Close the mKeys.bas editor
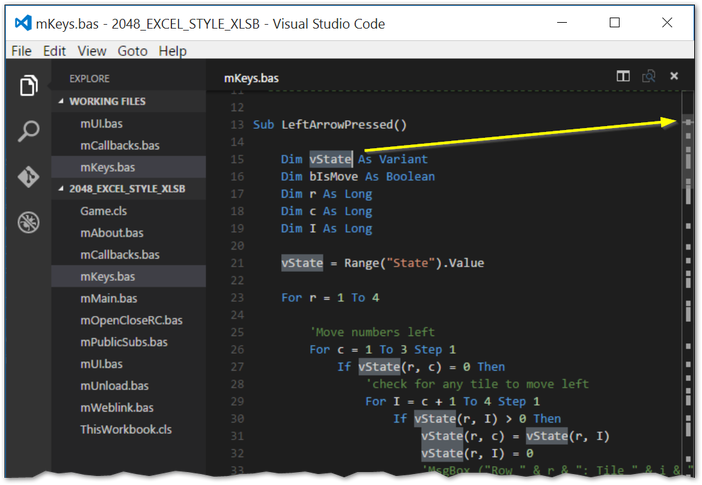 click(674, 76)
